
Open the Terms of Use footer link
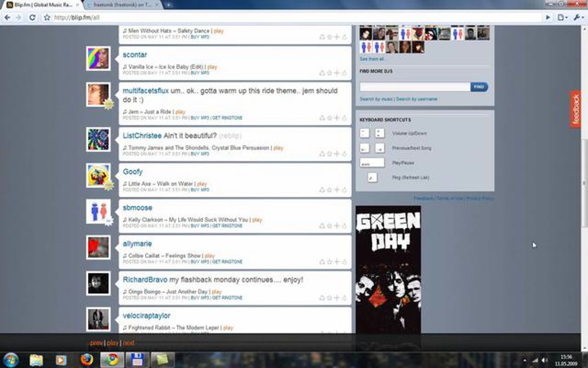(450, 198)
